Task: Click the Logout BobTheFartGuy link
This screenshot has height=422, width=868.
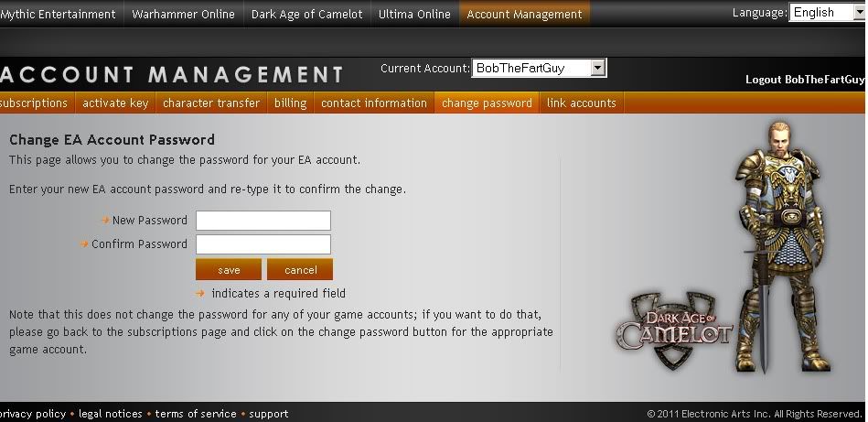Action: coord(804,80)
